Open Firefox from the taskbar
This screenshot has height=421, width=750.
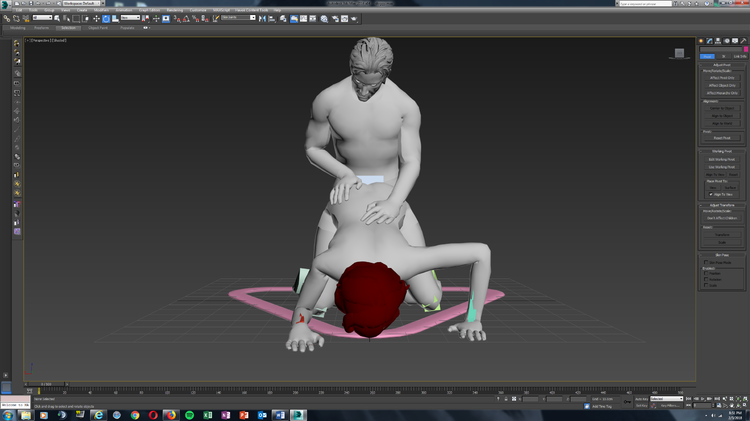[x=171, y=415]
